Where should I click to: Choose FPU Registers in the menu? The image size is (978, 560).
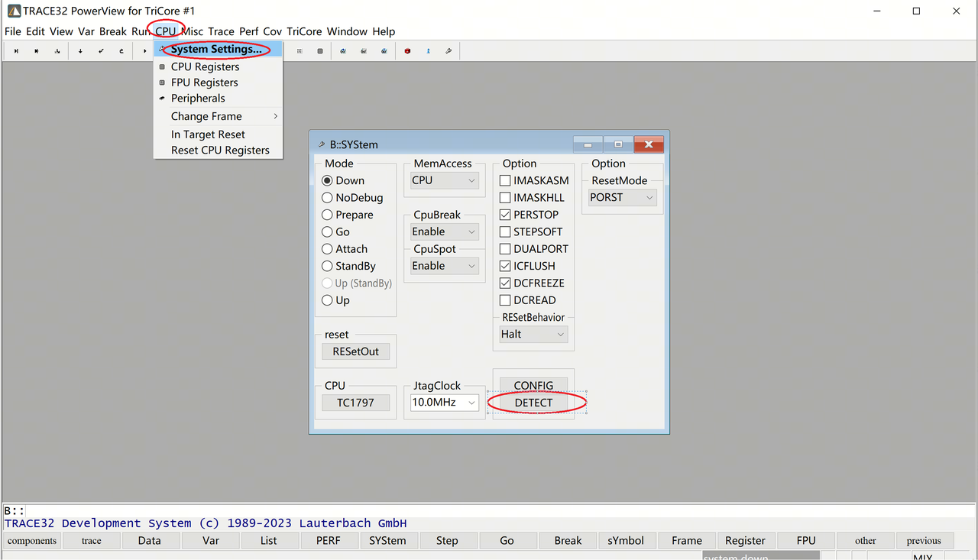coord(218,83)
